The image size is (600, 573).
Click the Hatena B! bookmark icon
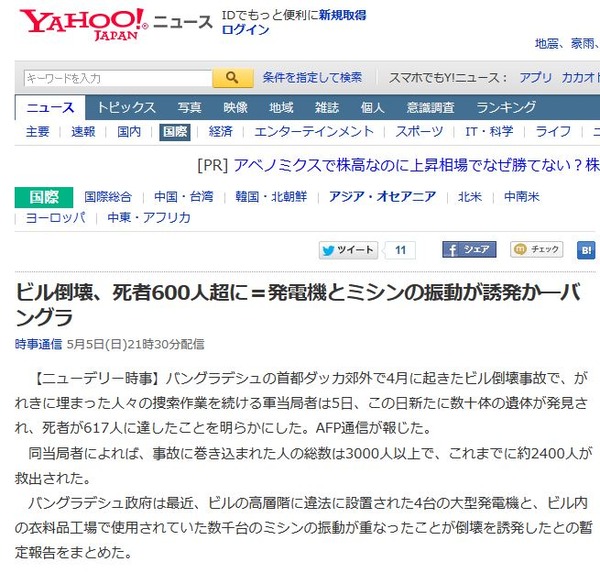point(586,250)
